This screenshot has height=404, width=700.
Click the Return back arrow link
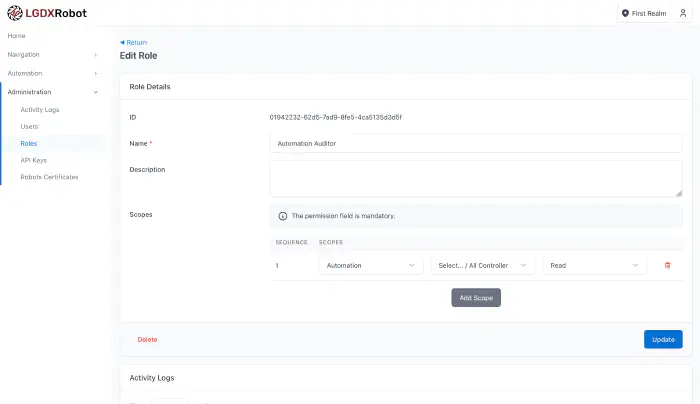pos(134,42)
